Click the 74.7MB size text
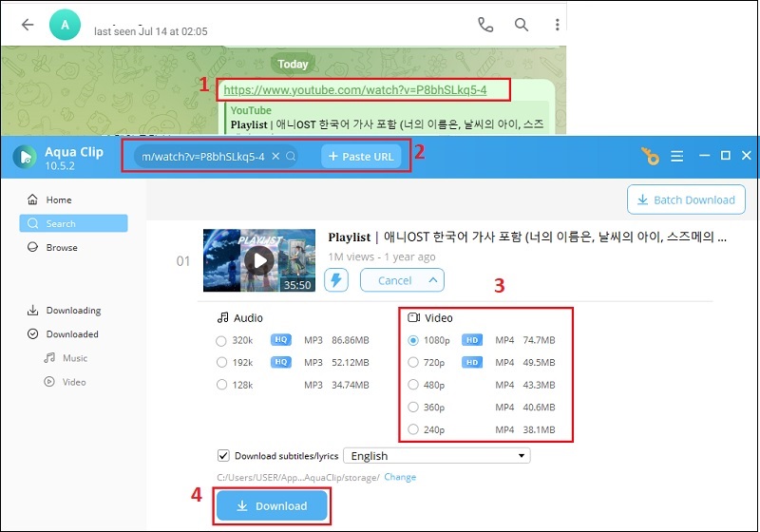The height and width of the screenshot is (532, 760). click(539, 340)
